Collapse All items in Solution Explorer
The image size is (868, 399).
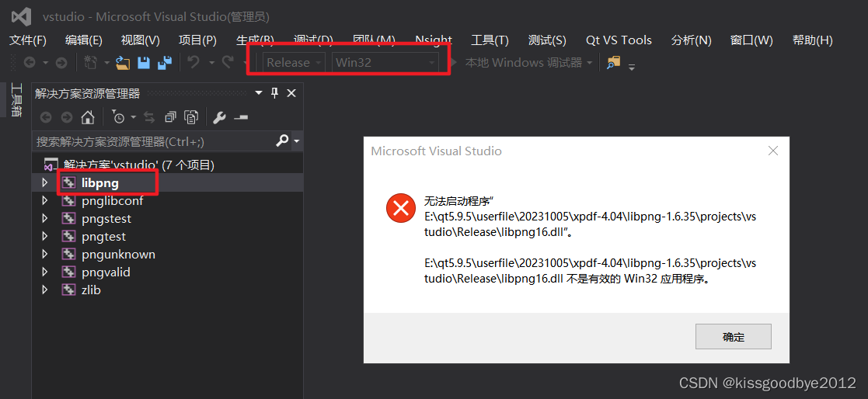click(x=170, y=117)
